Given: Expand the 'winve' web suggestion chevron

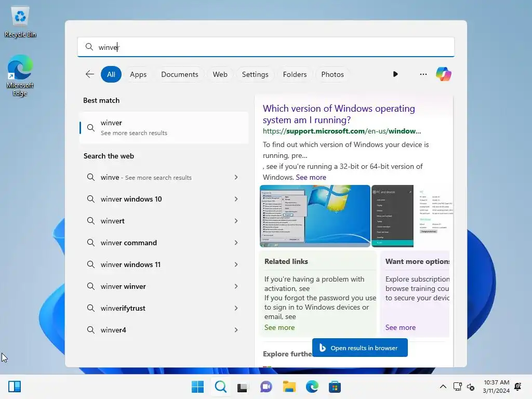Looking at the screenshot, I should tap(236, 177).
